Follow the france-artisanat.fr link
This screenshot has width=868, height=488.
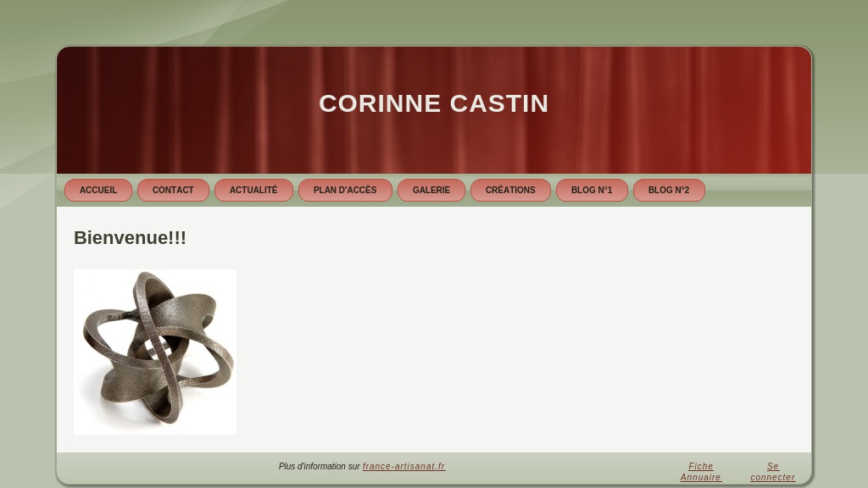[x=403, y=467]
